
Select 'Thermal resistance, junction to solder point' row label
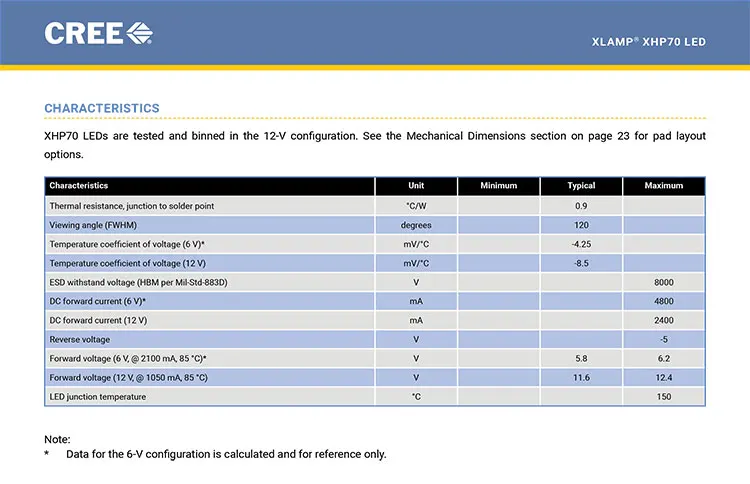[x=132, y=206]
